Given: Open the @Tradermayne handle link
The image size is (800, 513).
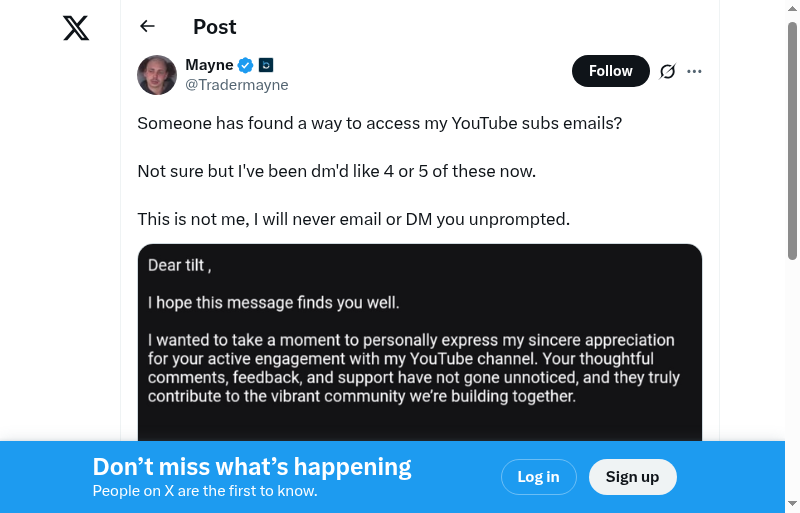Looking at the screenshot, I should tap(237, 85).
